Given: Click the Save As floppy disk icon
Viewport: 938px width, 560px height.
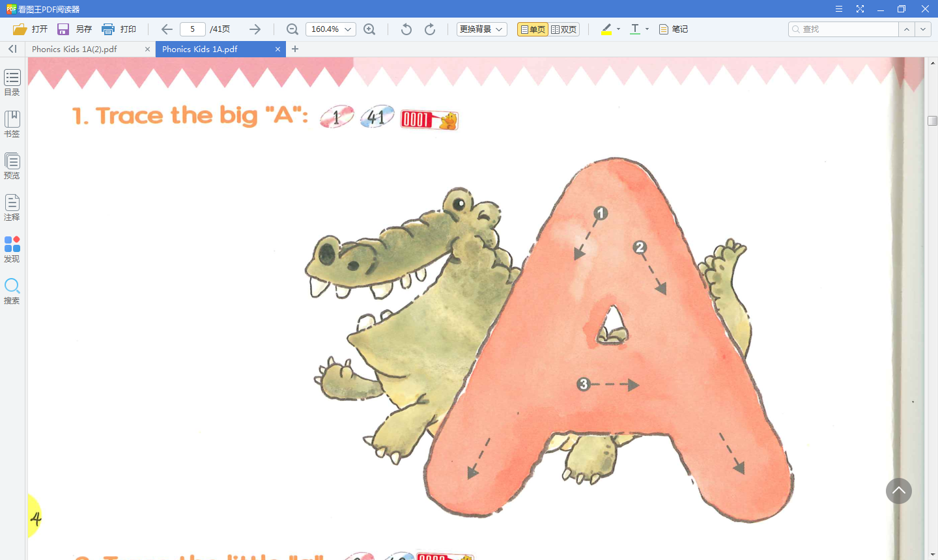Looking at the screenshot, I should point(63,29).
